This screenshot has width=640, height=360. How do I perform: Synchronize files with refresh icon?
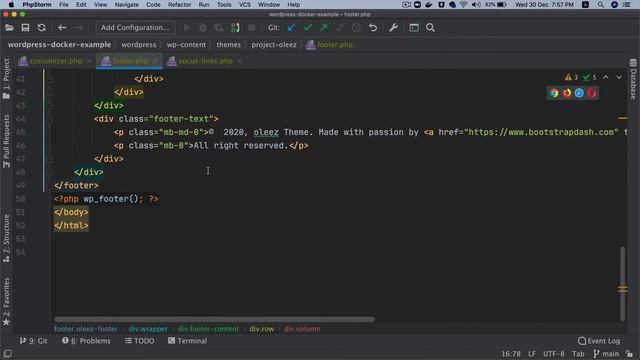tap(42, 28)
